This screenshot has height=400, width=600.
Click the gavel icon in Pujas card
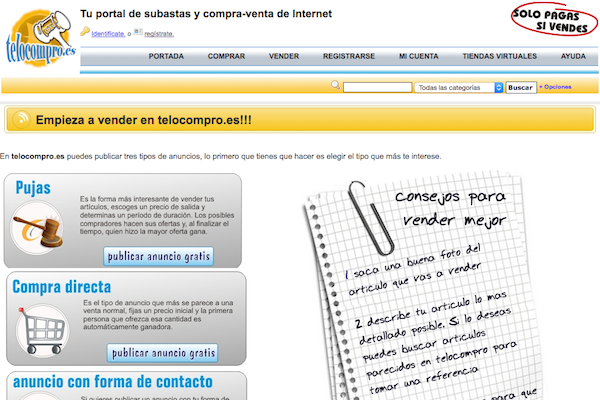[38, 229]
